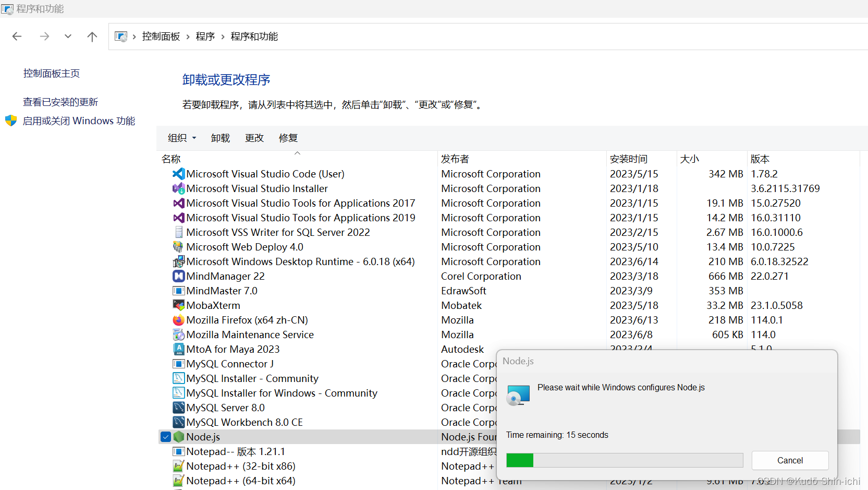Image resolution: width=868 pixels, height=490 pixels.
Task: Open 启用或关闭 Windows 功能 link
Action: pos(79,121)
